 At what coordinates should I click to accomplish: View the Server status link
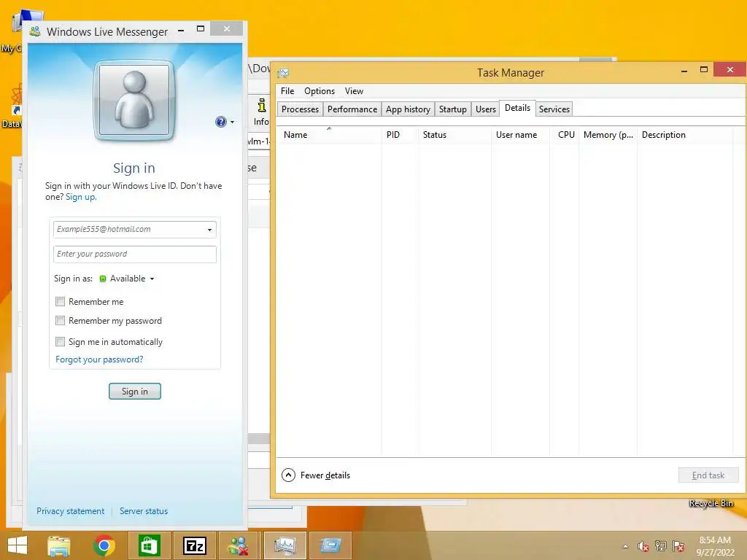pos(144,511)
